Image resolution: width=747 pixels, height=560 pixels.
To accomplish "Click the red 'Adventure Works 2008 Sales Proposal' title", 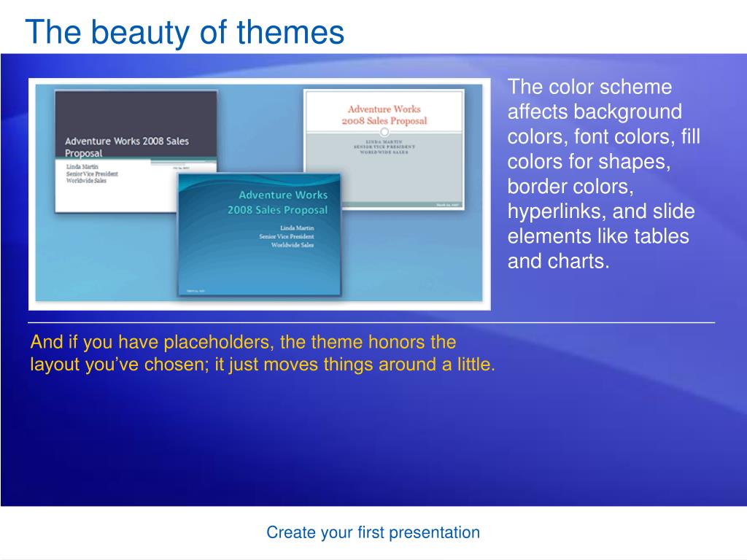I will [384, 114].
